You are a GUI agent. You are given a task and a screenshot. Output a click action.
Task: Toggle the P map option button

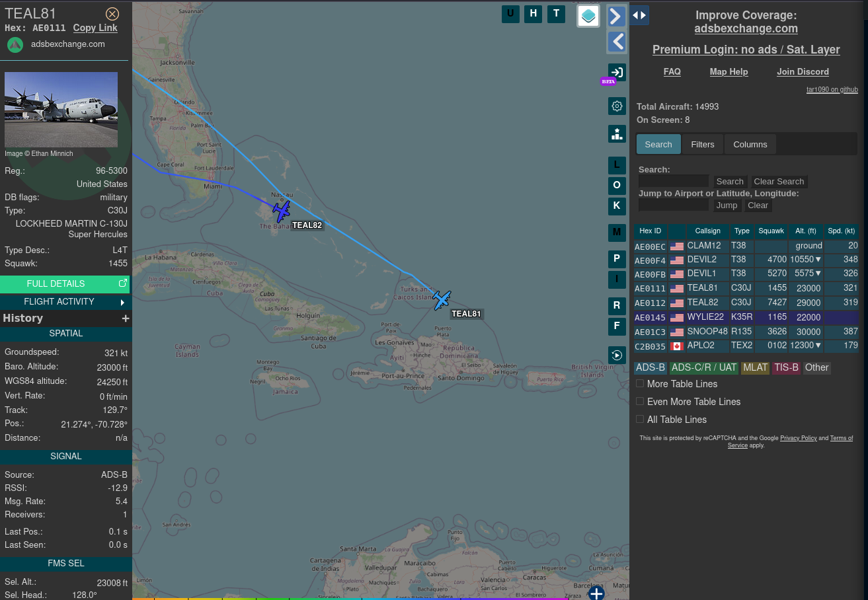coord(617,259)
